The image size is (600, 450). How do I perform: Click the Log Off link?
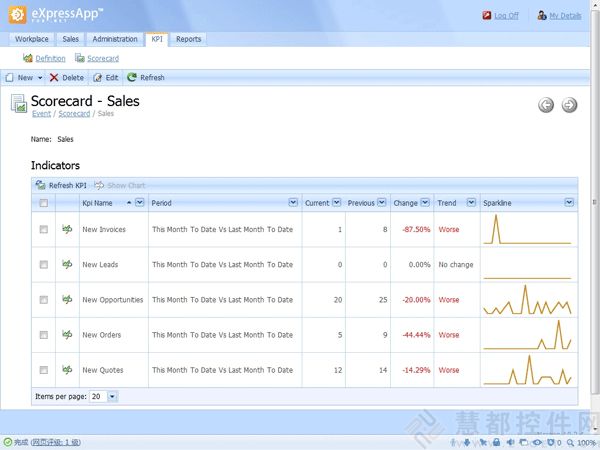[x=506, y=16]
